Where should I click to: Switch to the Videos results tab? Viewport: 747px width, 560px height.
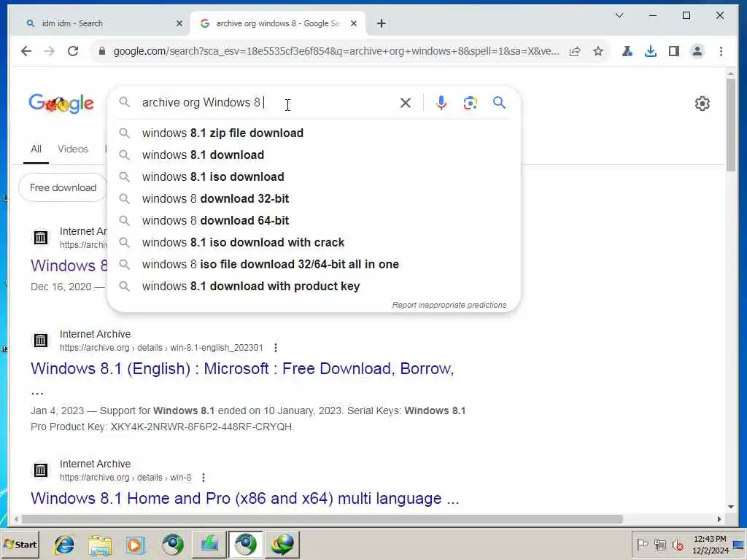click(x=73, y=149)
